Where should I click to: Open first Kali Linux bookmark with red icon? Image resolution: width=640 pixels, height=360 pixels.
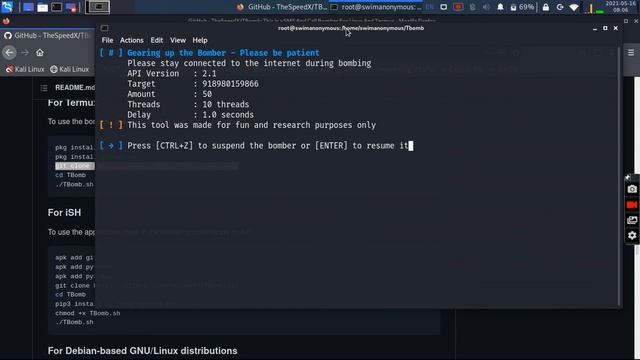tap(25, 69)
